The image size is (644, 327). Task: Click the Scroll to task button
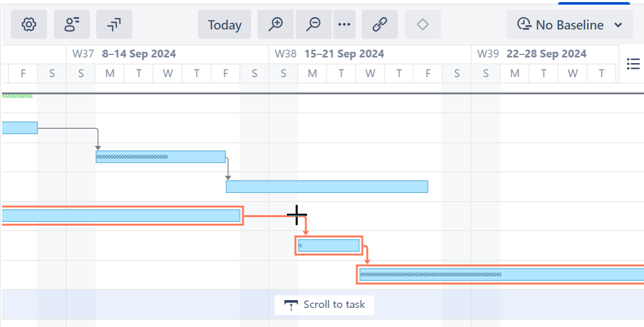[324, 305]
